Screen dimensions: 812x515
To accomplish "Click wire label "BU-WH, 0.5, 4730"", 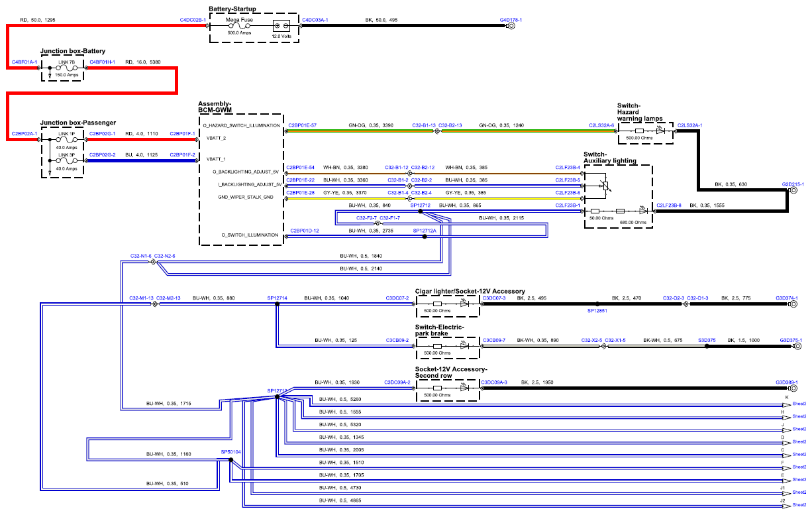I will [x=340, y=488].
